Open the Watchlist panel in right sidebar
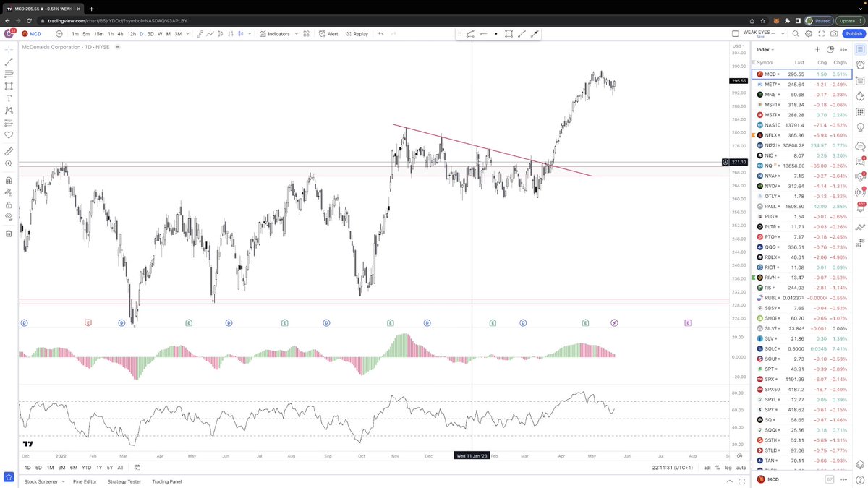Viewport: 868px width, 488px height. pos(860,49)
